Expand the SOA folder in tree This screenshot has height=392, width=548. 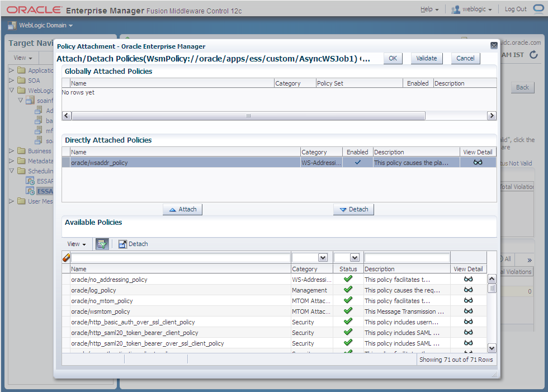click(x=12, y=81)
